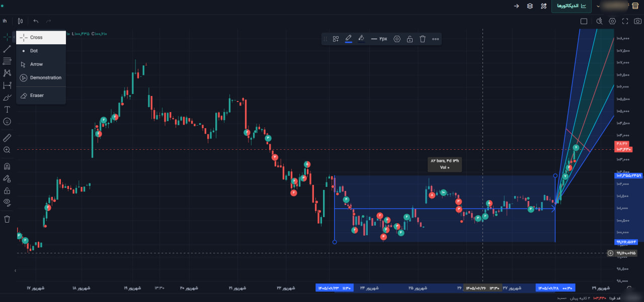Toggle stay-in-drawing-mode pencil lock
Image resolution: width=644 pixels, height=302 pixels.
point(7,178)
